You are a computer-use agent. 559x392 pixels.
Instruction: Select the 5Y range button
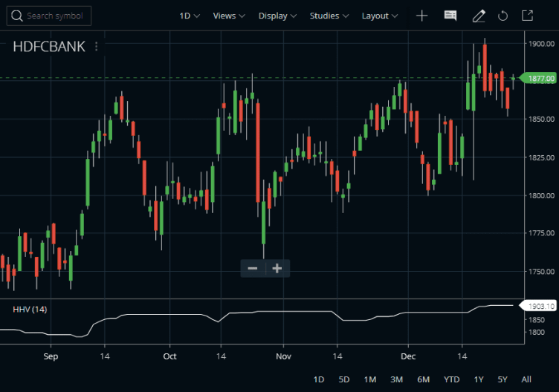coord(503,379)
